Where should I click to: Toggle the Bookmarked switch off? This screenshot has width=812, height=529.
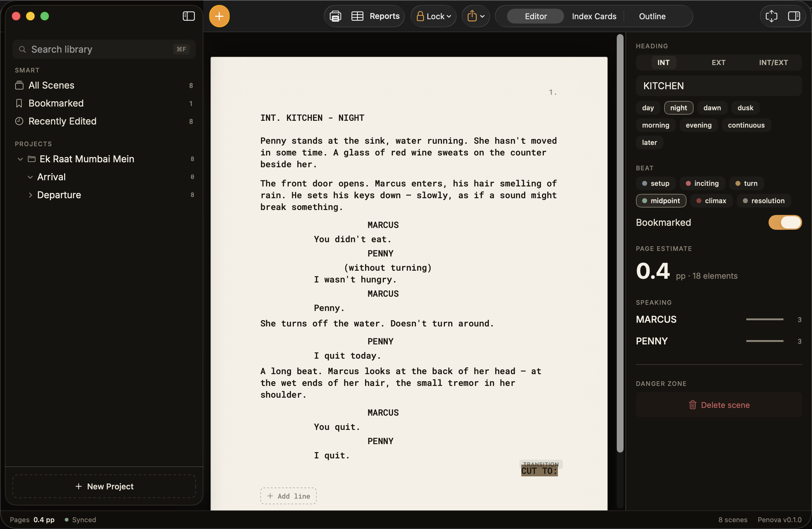tap(785, 222)
